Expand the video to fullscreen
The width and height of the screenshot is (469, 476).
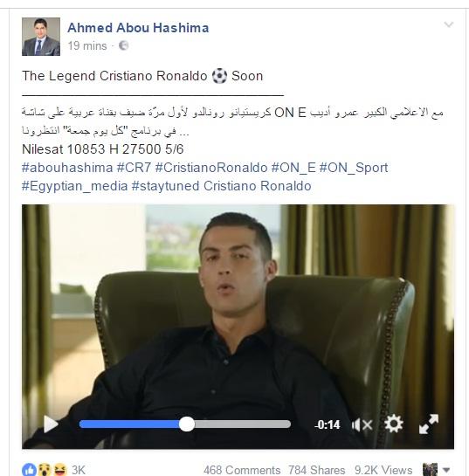(429, 424)
